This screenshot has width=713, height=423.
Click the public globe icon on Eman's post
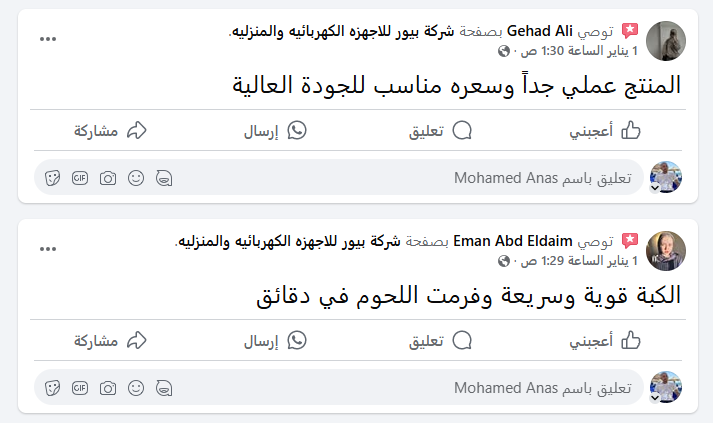[504, 261]
